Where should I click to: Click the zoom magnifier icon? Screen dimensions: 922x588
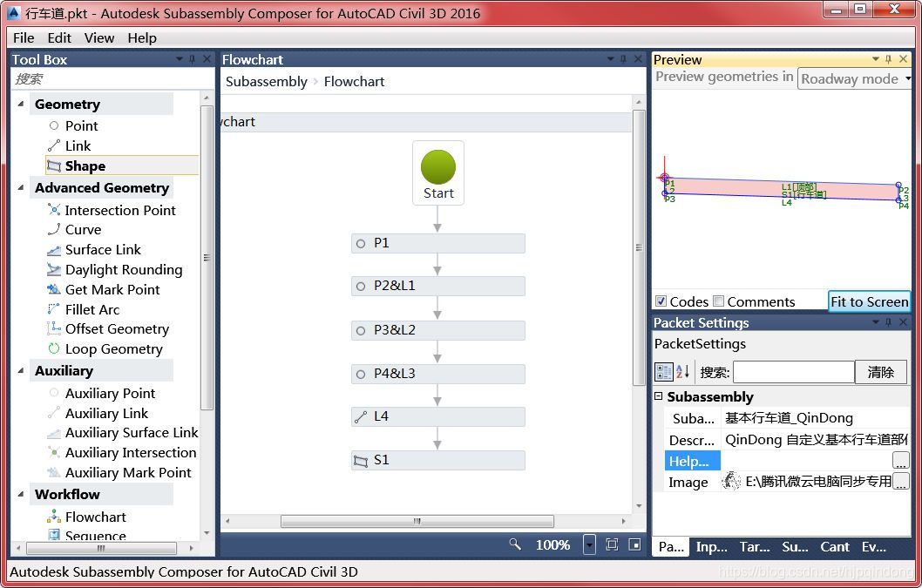515,544
